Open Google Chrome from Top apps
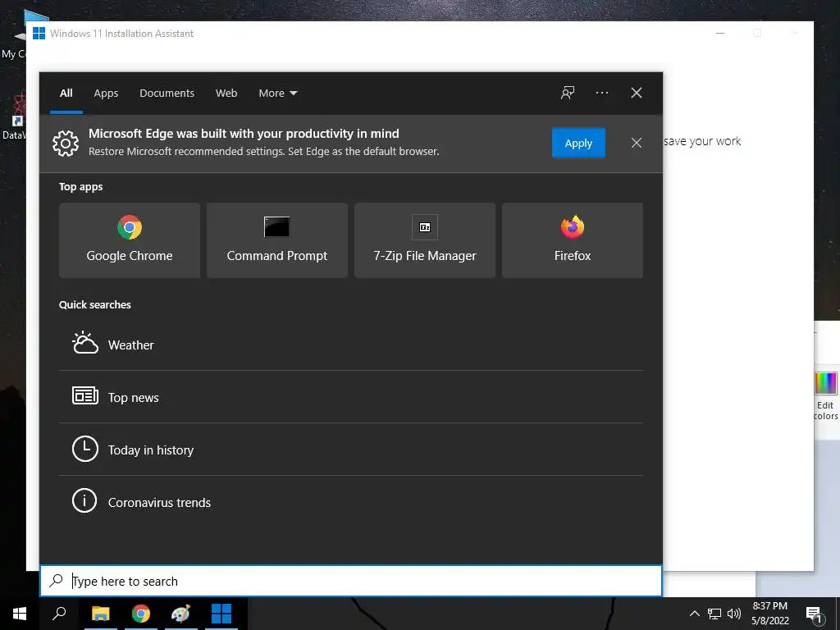The height and width of the screenshot is (630, 840). pos(130,240)
